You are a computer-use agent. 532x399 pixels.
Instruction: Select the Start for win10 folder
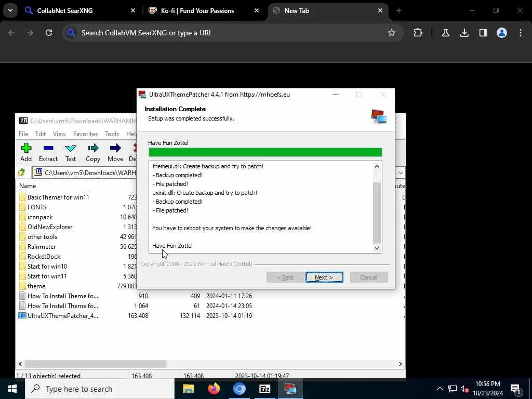point(47,266)
